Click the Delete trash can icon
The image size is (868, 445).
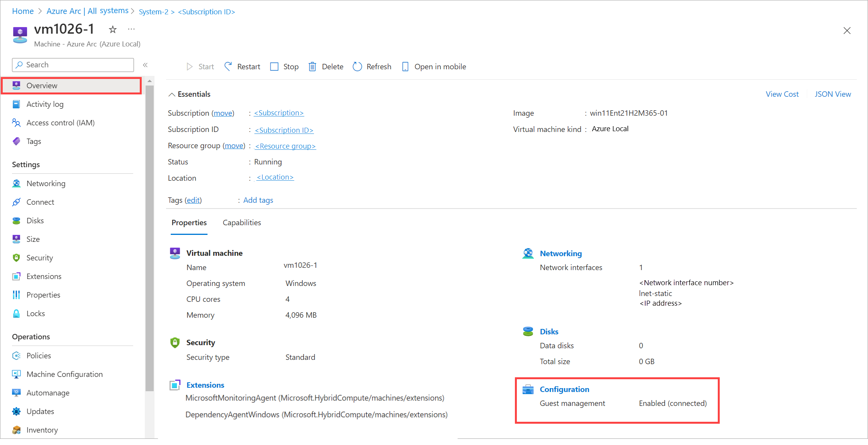click(312, 67)
